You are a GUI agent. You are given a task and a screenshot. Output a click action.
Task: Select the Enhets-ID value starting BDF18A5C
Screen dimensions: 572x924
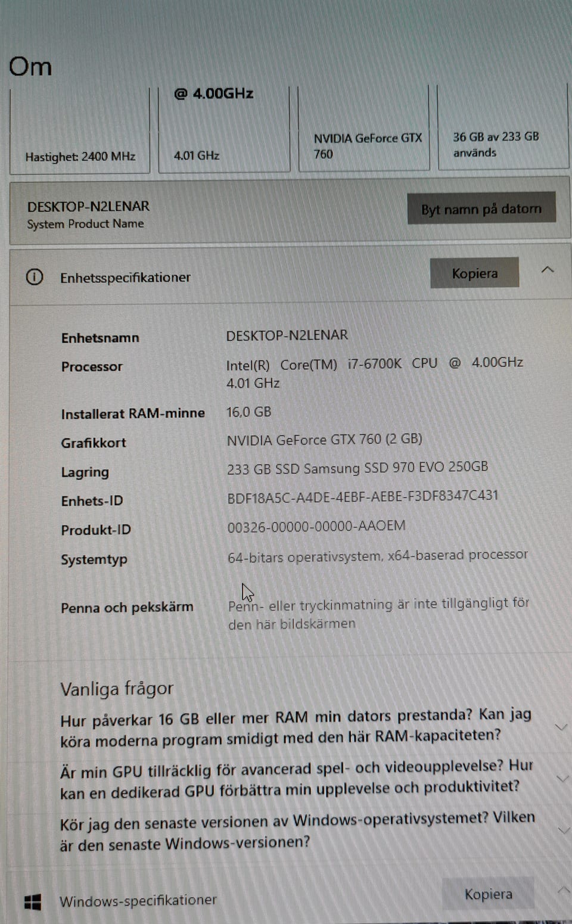363,496
